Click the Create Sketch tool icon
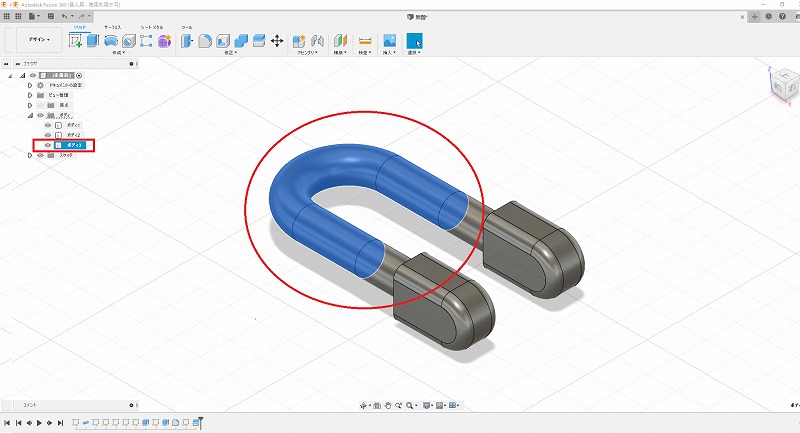 pos(75,41)
